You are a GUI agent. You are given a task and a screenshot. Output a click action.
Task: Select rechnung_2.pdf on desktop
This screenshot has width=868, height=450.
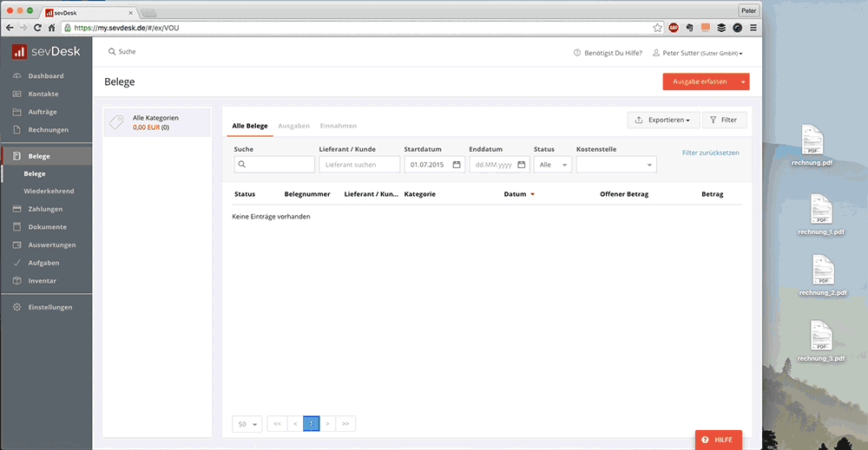[x=823, y=276]
